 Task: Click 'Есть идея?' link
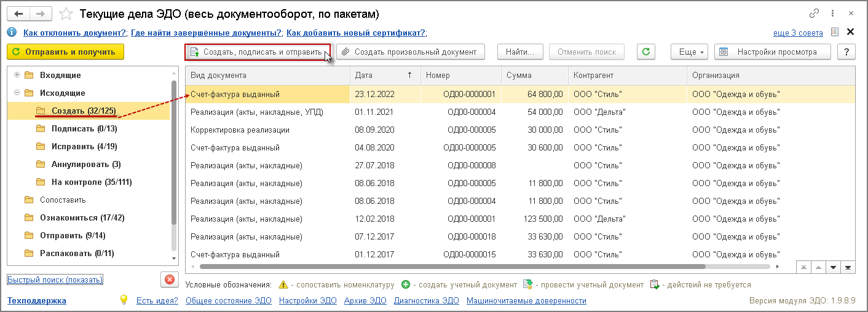tap(157, 300)
